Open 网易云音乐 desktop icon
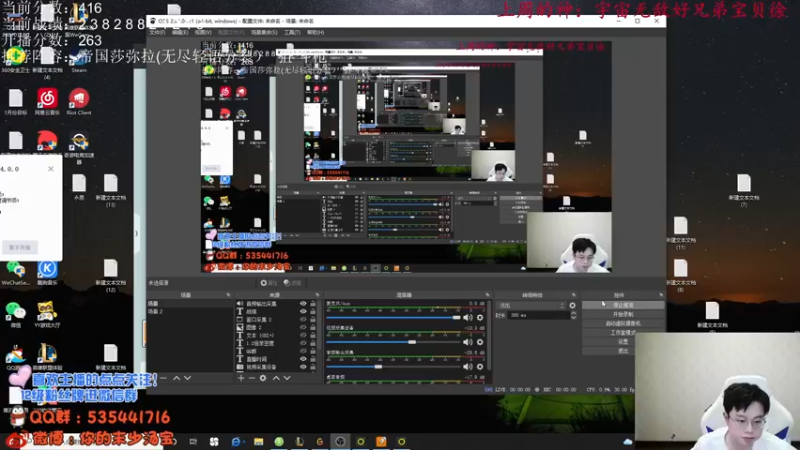The width and height of the screenshot is (800, 450). (47, 101)
